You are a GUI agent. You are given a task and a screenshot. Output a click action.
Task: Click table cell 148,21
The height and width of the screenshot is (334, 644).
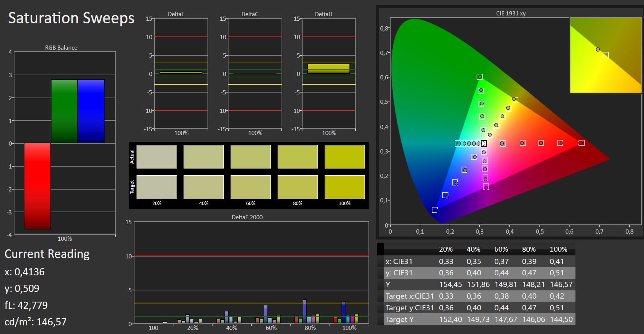[533, 285]
